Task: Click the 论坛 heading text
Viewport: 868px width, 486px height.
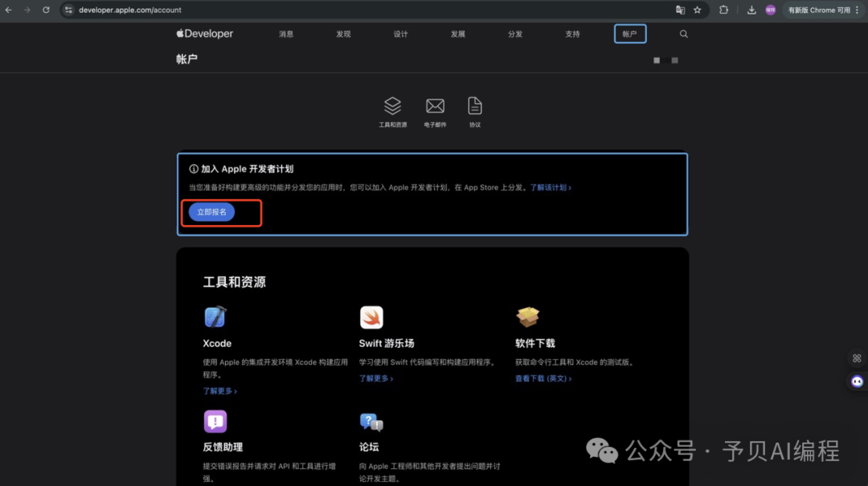Action: (x=369, y=447)
